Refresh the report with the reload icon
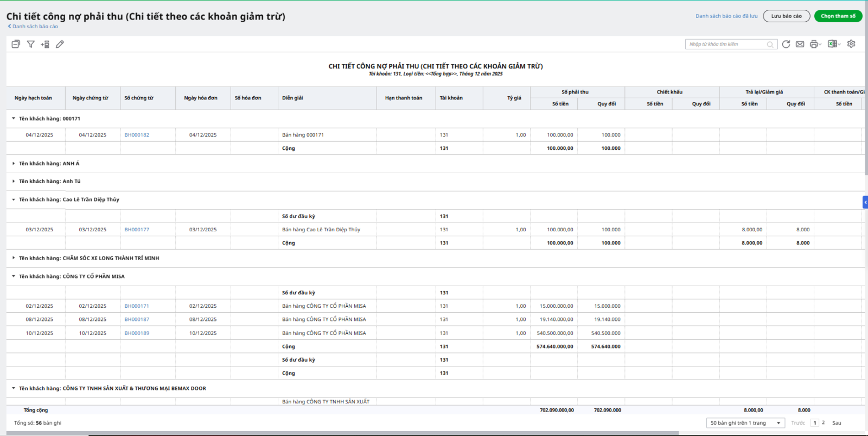Screen dimensions: 868x436 pyautogui.click(x=786, y=44)
